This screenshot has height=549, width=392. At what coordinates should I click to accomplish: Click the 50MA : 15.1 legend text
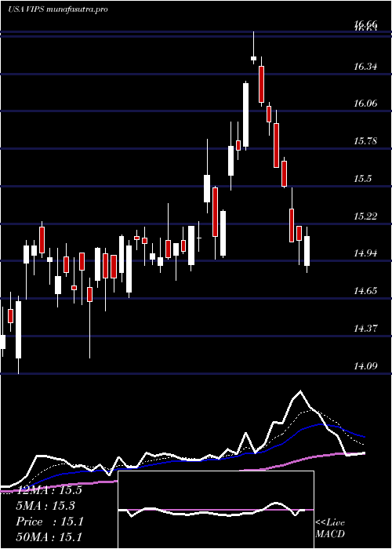click(49, 536)
